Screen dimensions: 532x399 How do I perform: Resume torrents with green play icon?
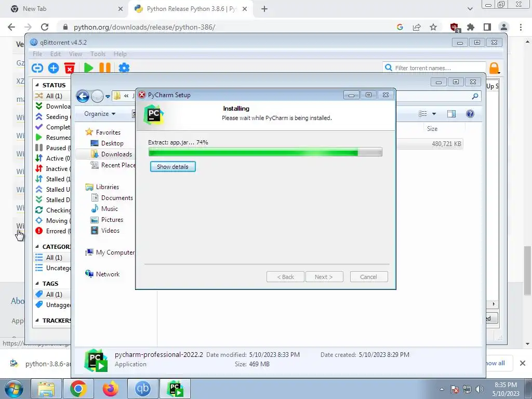click(x=88, y=68)
